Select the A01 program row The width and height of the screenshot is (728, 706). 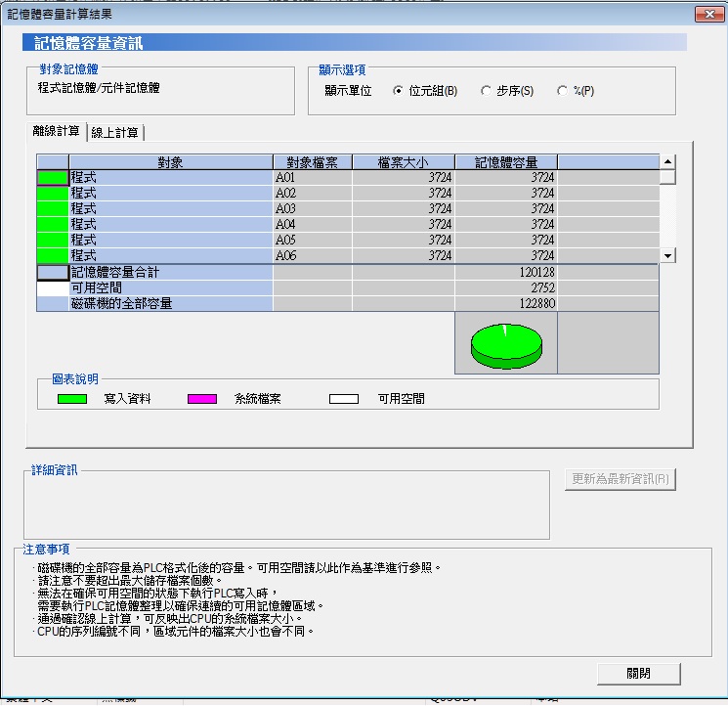coord(170,178)
